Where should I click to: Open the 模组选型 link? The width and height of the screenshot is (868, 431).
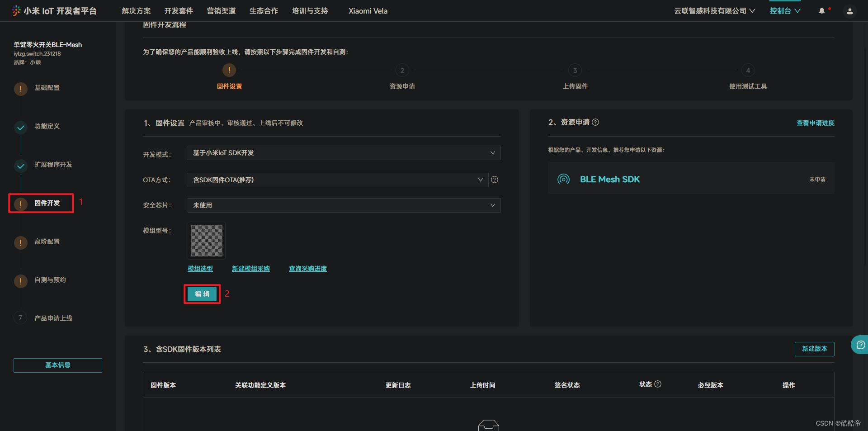click(200, 269)
